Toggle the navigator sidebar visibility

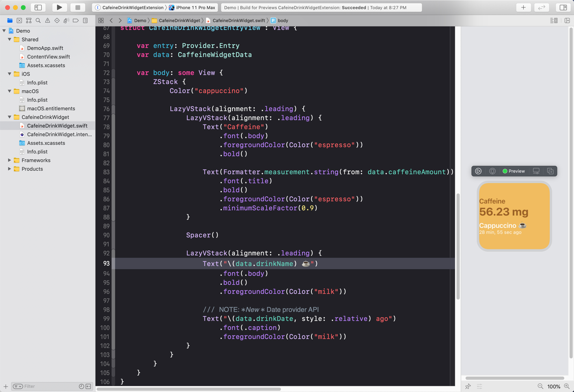tap(38, 7)
